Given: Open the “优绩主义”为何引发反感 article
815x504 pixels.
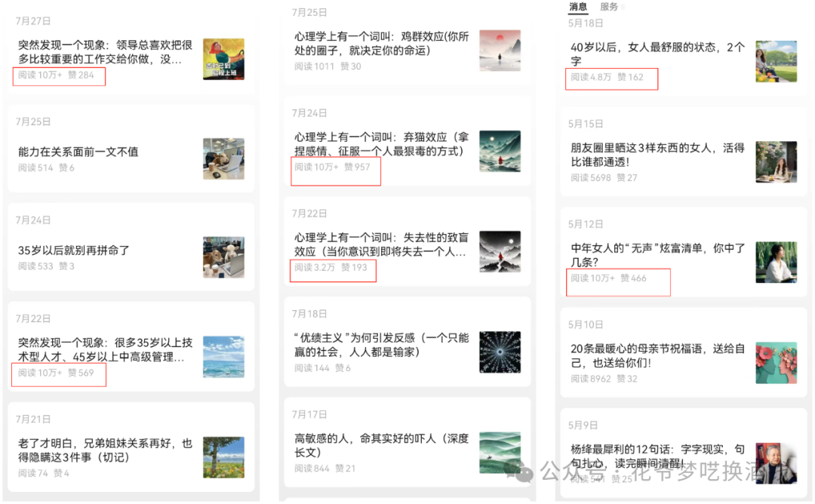Looking at the screenshot, I should (x=382, y=345).
